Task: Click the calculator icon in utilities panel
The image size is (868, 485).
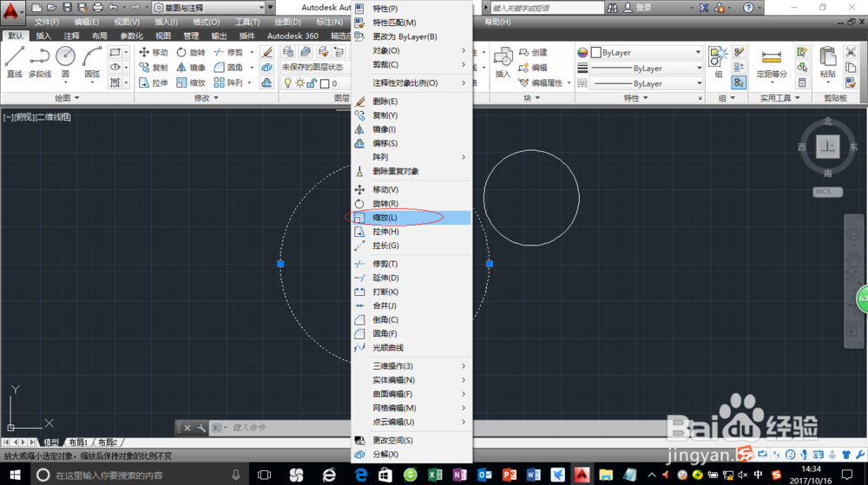Action: 801,83
